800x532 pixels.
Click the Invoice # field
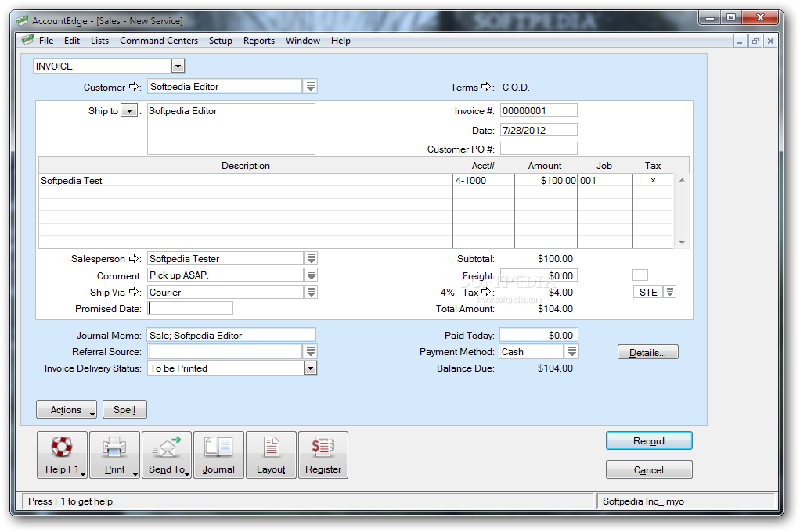coord(539,110)
